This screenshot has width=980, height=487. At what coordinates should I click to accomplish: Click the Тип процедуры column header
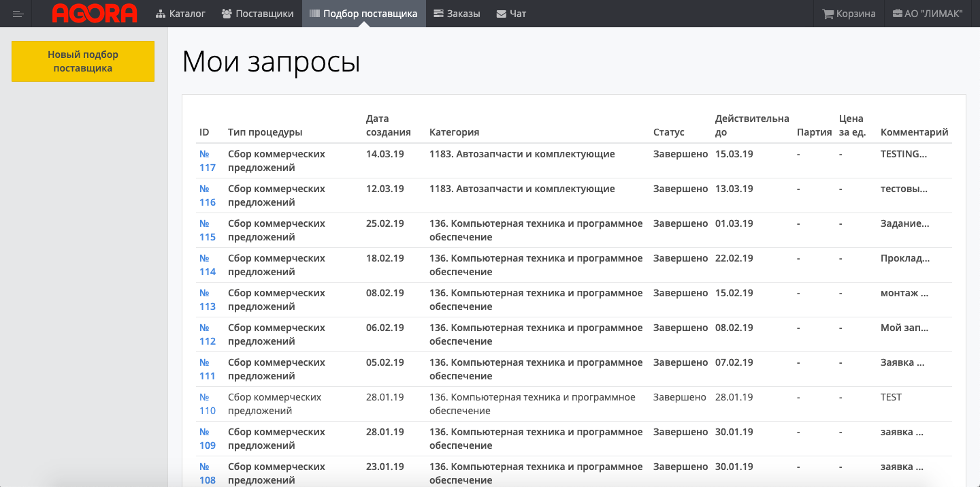265,132
